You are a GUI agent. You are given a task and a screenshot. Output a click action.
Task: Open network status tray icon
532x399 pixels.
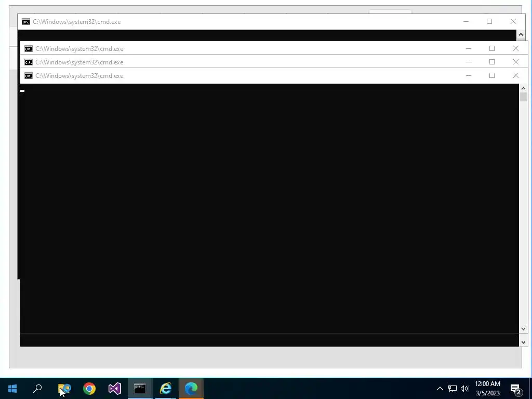point(453,389)
